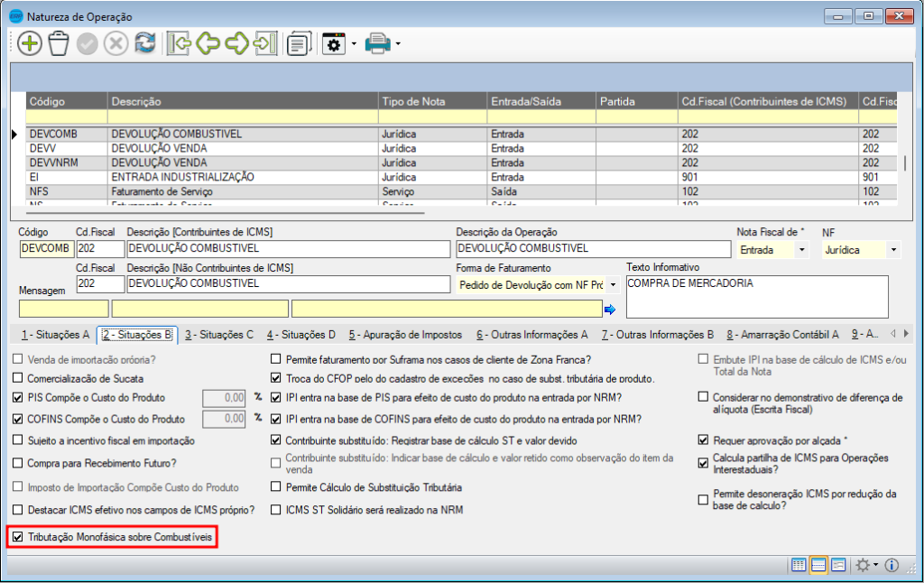Open the NF Jurídica dropdown
Screen dimensions: 924x583
pyautogui.click(x=893, y=250)
